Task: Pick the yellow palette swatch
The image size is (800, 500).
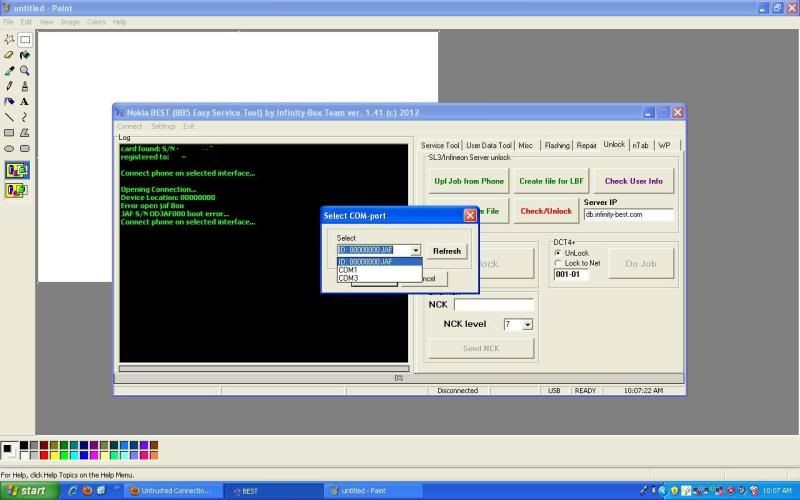Action: [54, 455]
